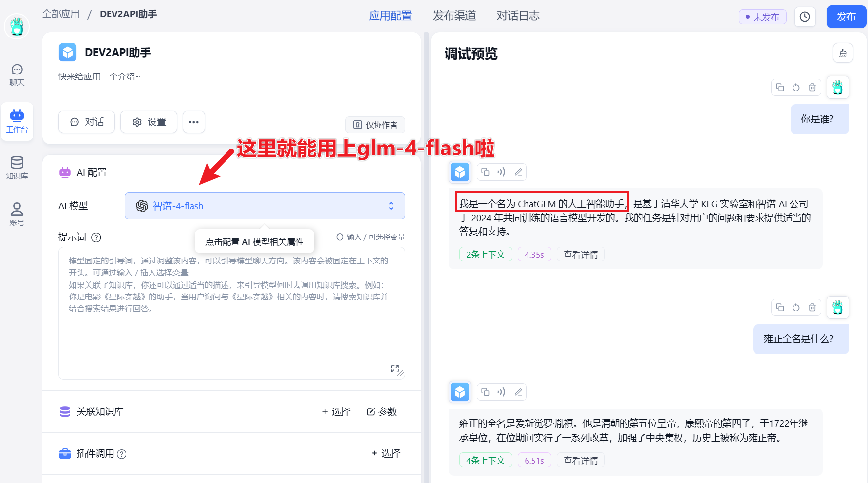Screen dimensions: 868x483
Task: Delete the 雍正全名是什么? user message
Action: [x=812, y=307]
